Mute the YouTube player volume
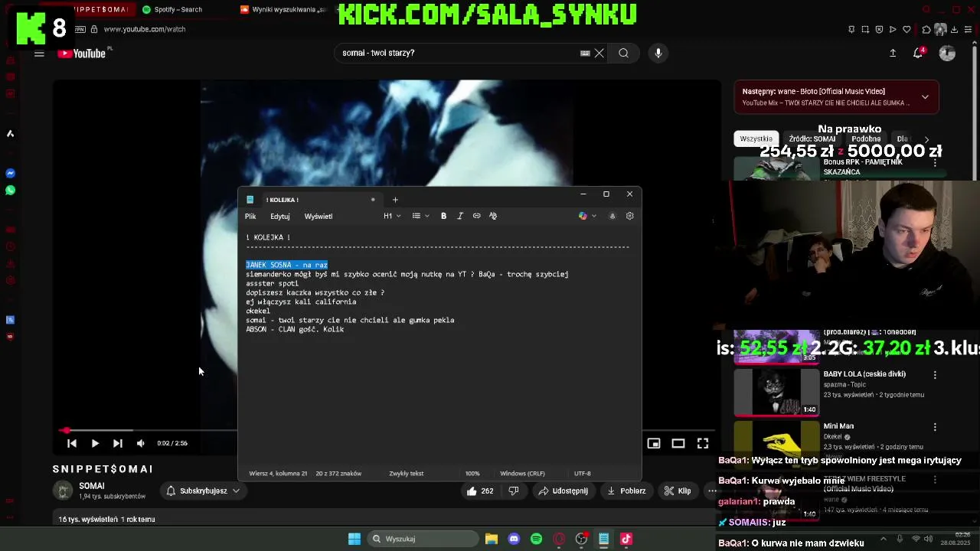This screenshot has width=980, height=551. (x=141, y=443)
